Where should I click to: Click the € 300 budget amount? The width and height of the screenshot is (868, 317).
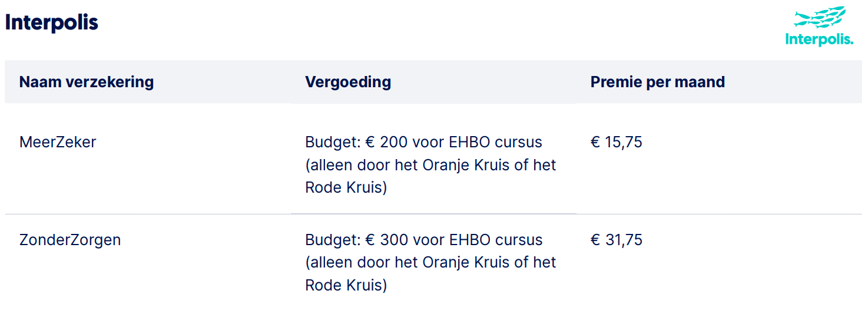[387, 240]
